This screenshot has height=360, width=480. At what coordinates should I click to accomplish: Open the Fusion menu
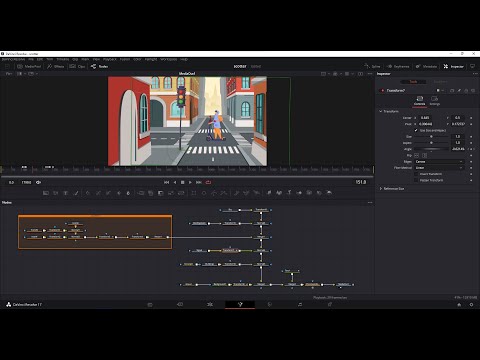[125, 59]
